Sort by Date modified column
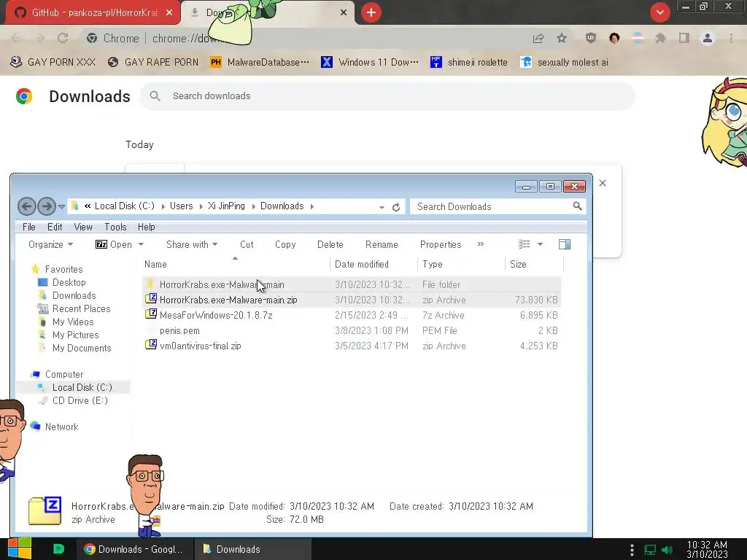Viewport: 747px width, 560px height. tap(373, 264)
